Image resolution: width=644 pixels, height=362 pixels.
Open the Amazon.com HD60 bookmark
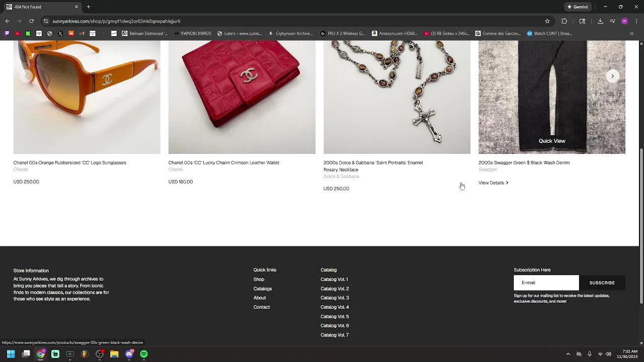click(x=394, y=34)
